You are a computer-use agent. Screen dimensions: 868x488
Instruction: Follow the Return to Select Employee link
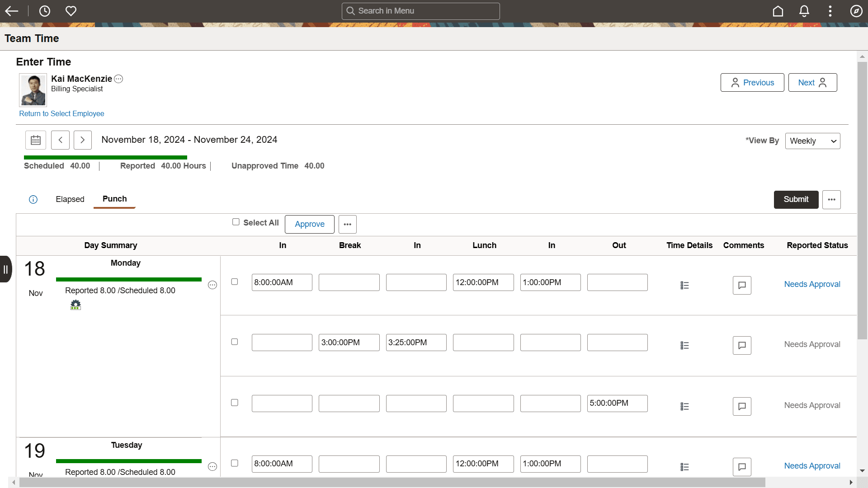61,113
